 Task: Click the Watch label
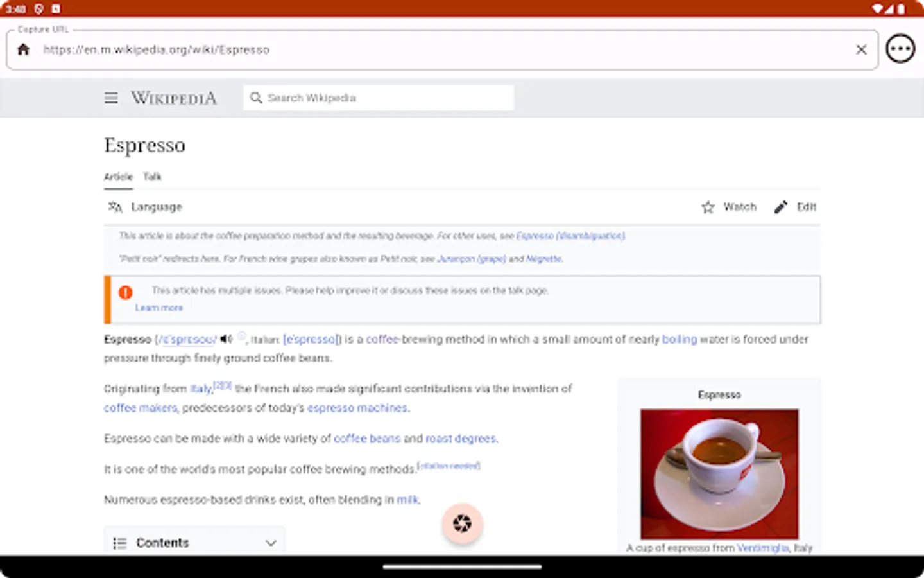(x=740, y=207)
